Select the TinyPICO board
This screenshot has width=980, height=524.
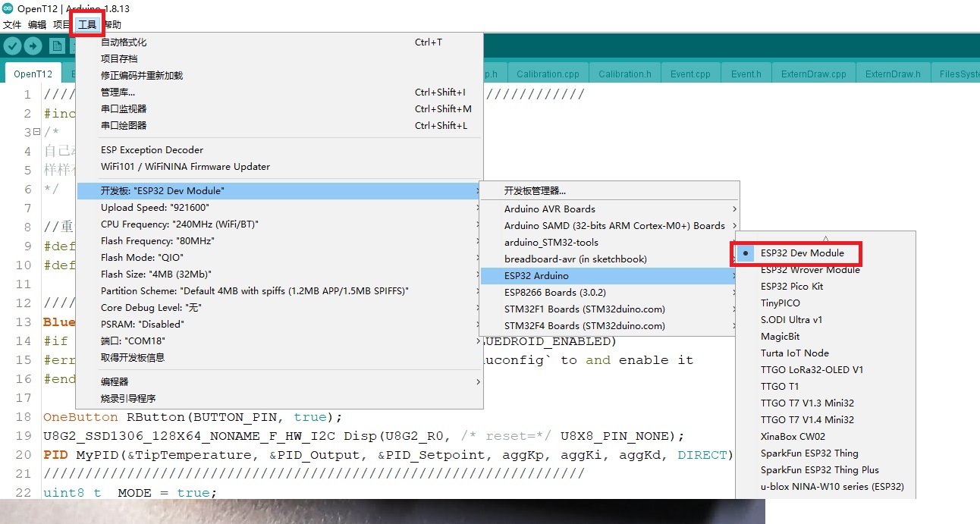pos(826,303)
